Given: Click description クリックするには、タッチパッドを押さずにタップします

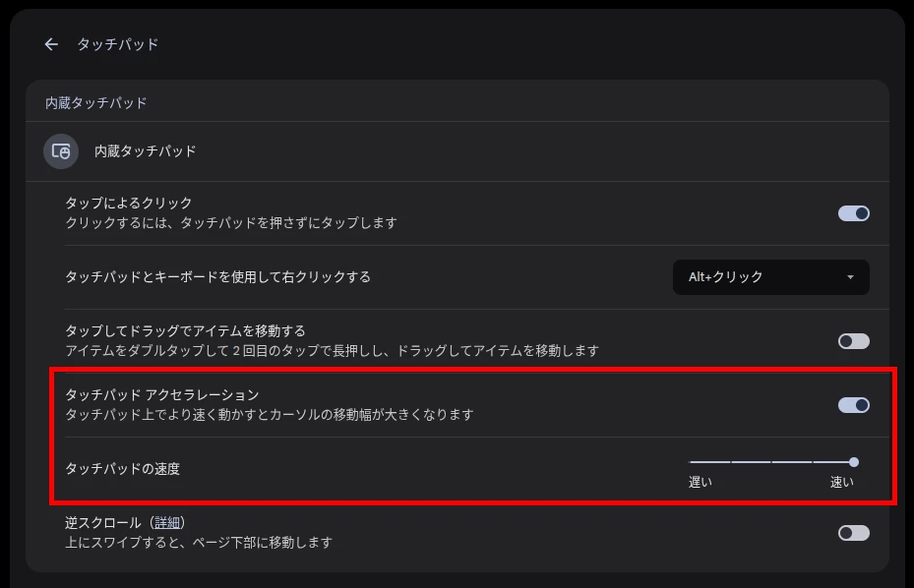Looking at the screenshot, I should (x=231, y=222).
